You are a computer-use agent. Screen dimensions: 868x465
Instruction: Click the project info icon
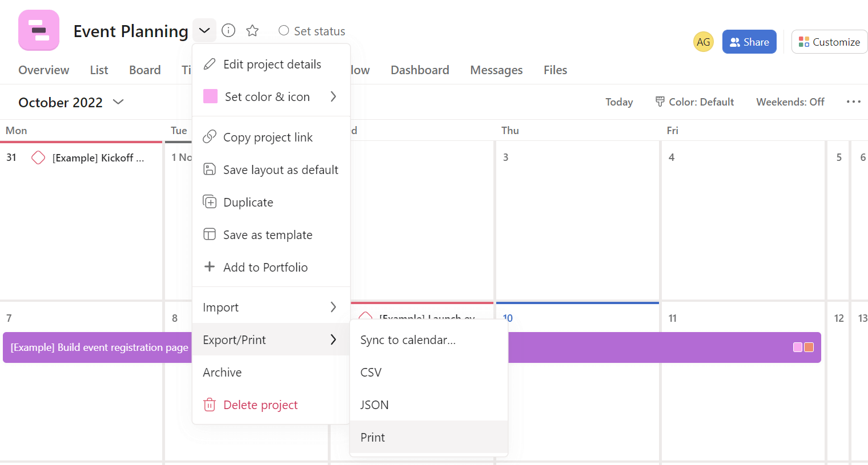tap(228, 31)
